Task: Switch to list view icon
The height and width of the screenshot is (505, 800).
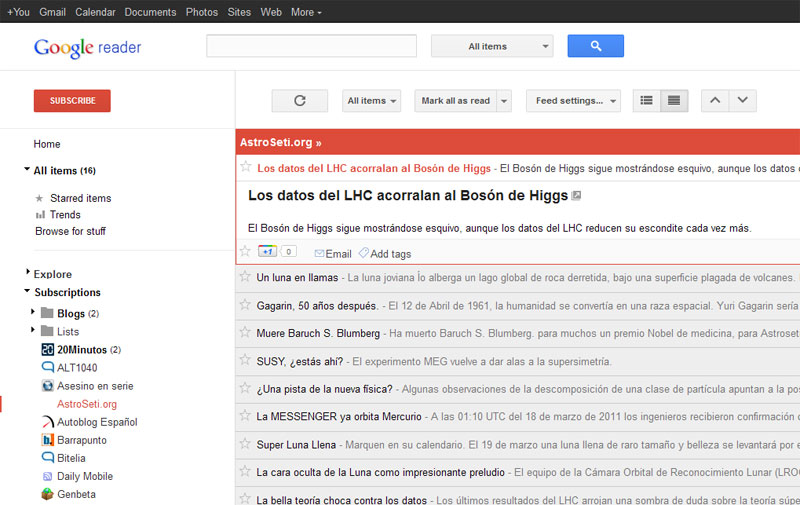Action: (646, 100)
